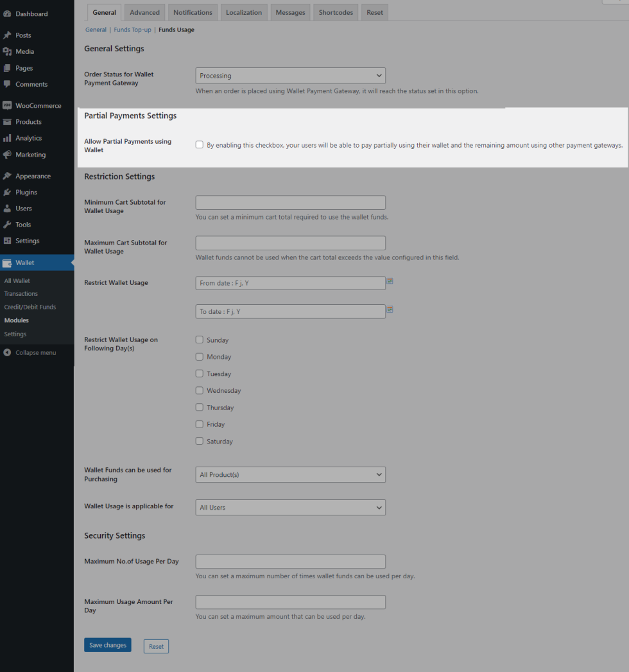Viewport: 629px width, 672px height.
Task: Click the Marketing megaphone icon
Action: tap(7, 154)
